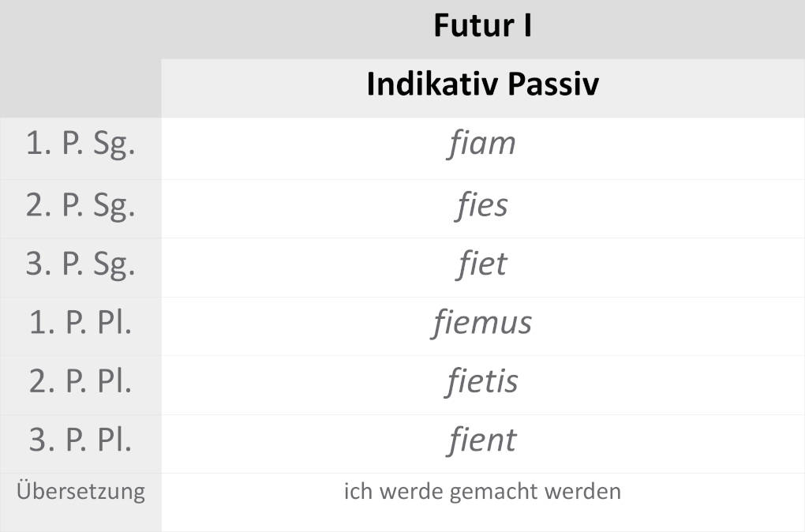Select the verb form "fient"
Screen dimensions: 805x532
tap(481, 440)
